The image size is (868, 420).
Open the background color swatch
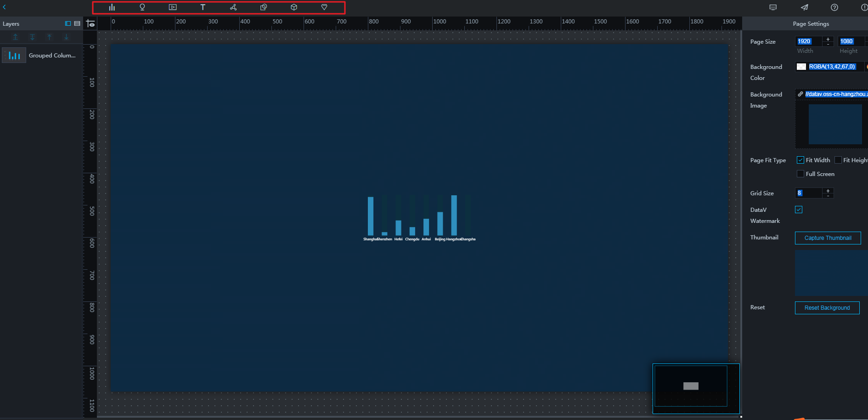pos(801,67)
